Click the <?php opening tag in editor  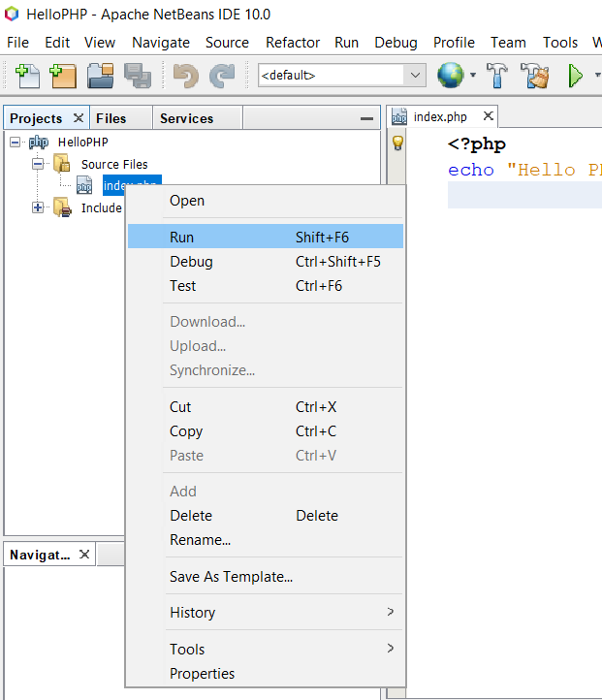(x=477, y=143)
